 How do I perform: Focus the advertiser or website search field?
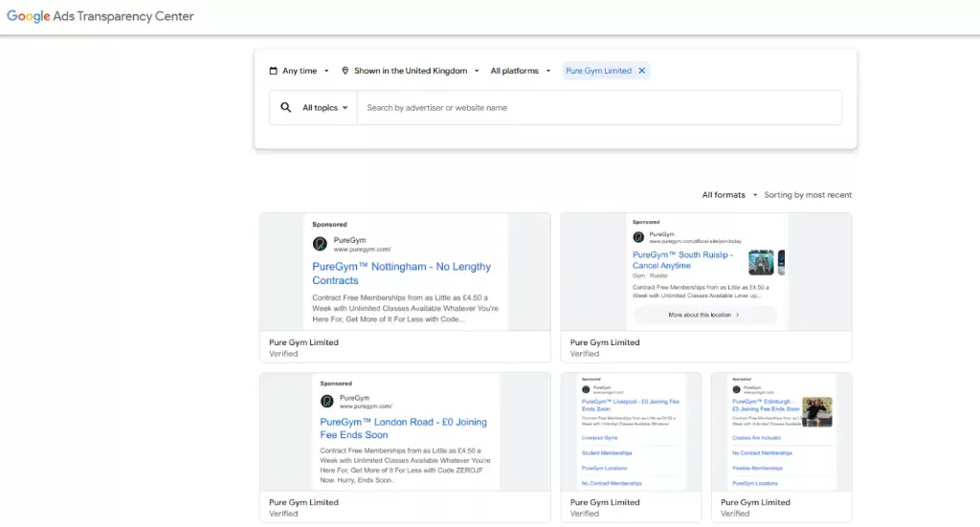[x=599, y=107]
